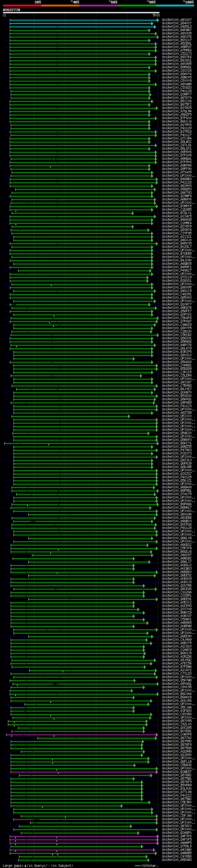The width and height of the screenshot is (197, 868).
Task: Select hit label UniRef100_C5Z173
Action: (177, 54)
